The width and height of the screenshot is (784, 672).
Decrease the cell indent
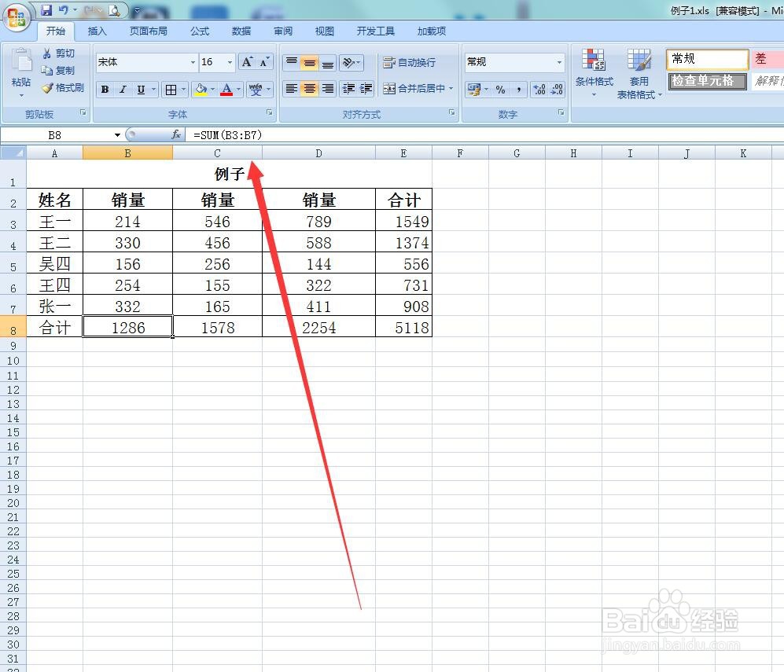pos(348,89)
